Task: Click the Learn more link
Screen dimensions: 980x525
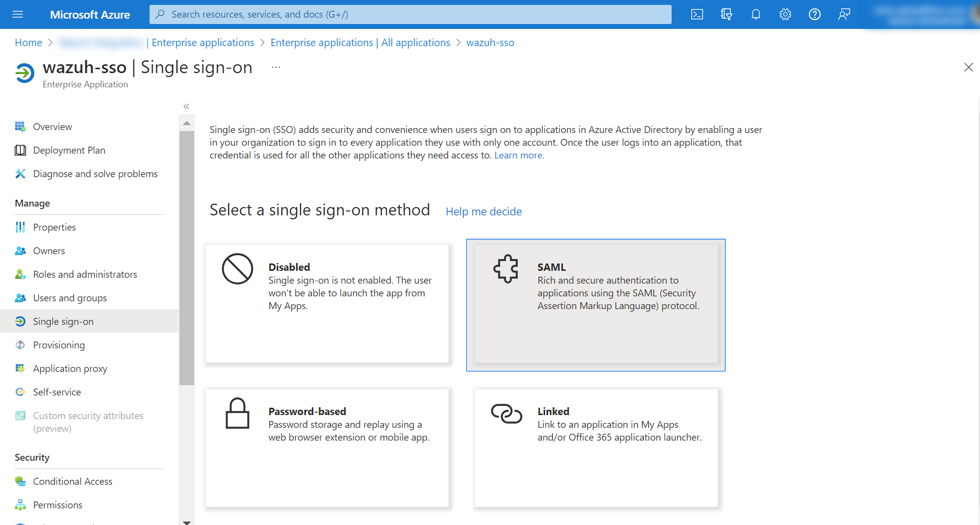Action: tap(519, 155)
